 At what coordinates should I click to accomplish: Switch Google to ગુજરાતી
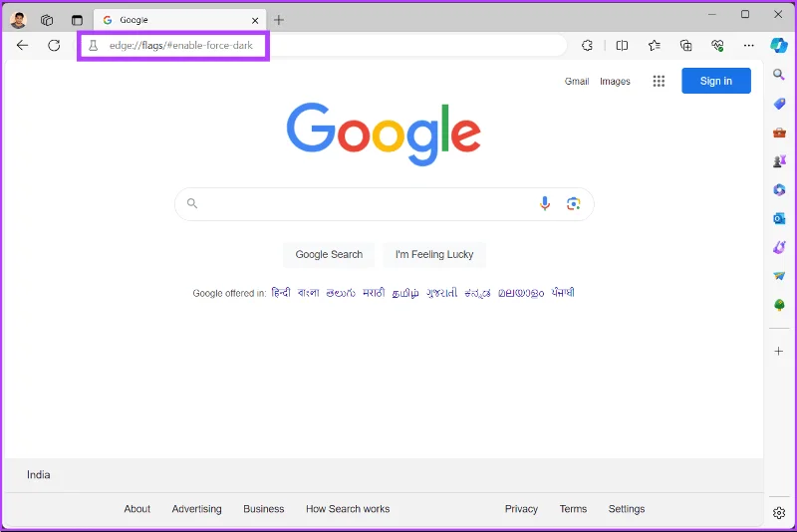pyautogui.click(x=441, y=293)
